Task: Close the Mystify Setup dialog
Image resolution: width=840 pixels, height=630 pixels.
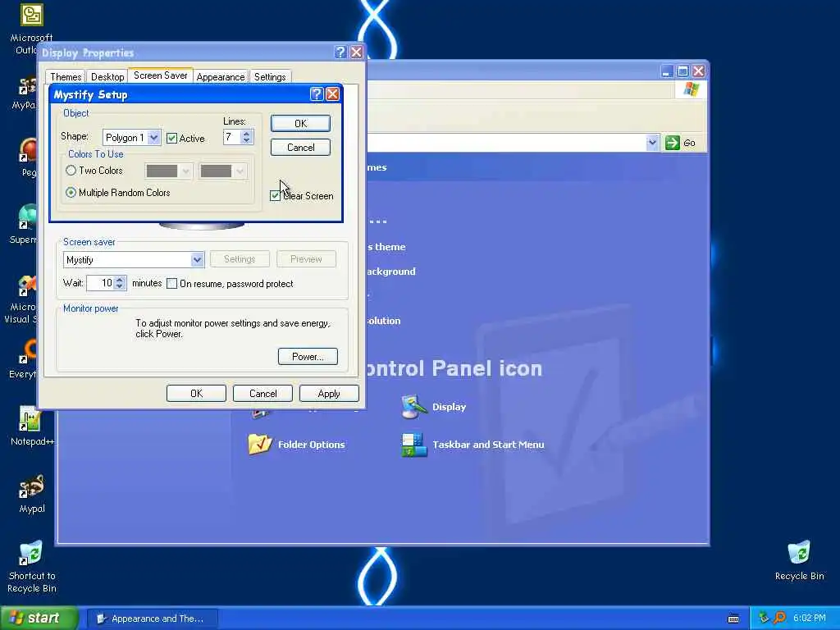Action: [333, 94]
